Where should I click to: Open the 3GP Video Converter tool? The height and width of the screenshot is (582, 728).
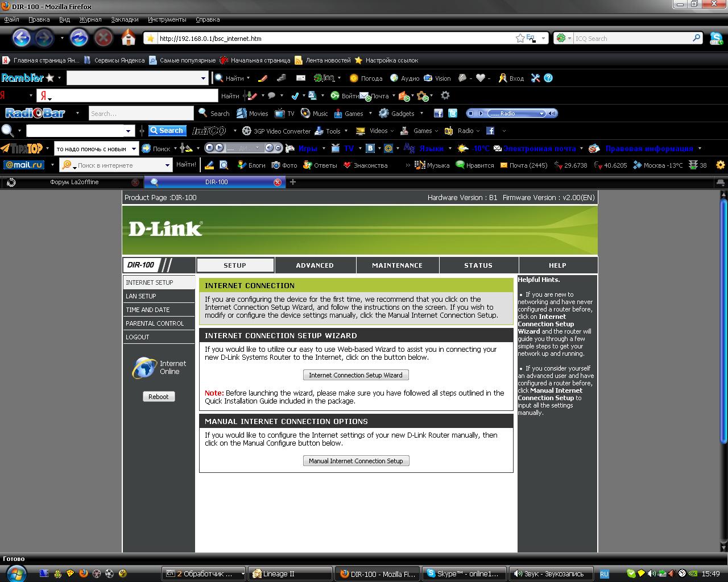click(276, 131)
